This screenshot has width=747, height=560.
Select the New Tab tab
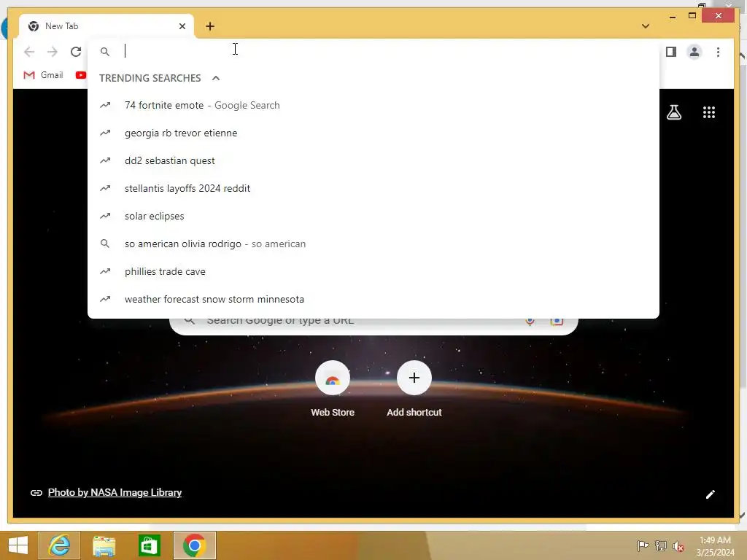pos(107,26)
